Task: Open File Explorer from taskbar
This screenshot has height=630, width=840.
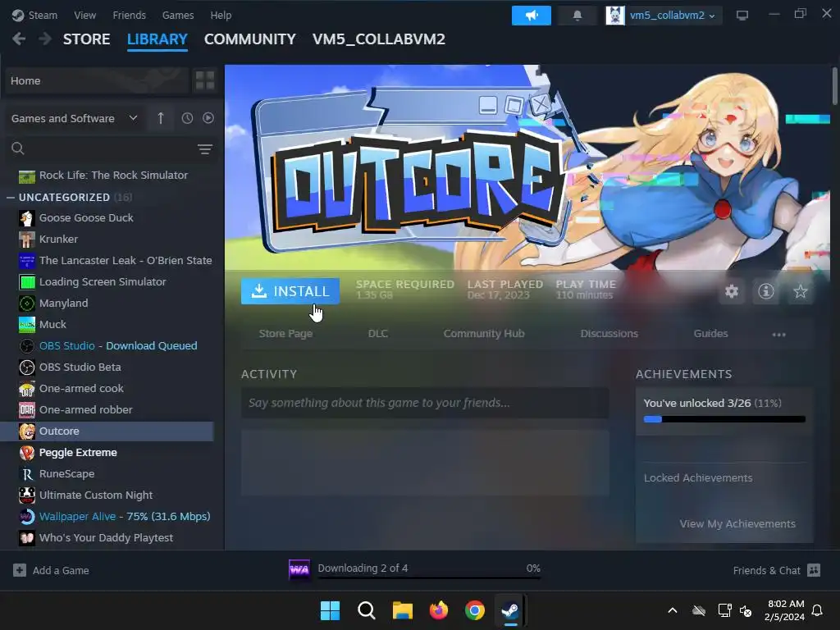Action: pyautogui.click(x=402, y=610)
